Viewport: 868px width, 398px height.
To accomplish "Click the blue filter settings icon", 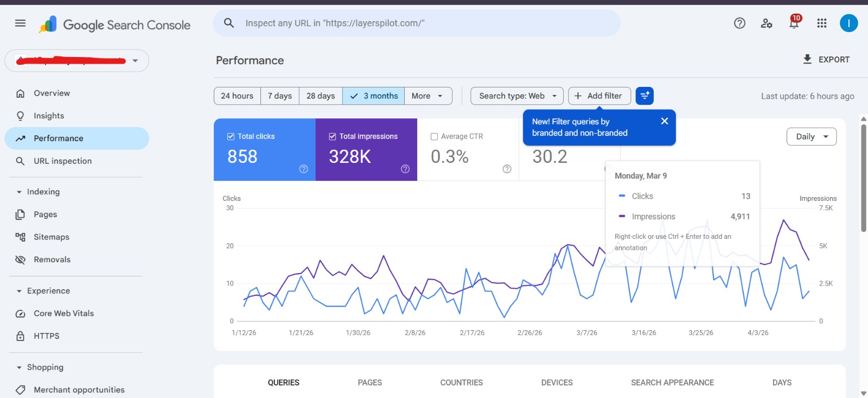I will click(644, 96).
